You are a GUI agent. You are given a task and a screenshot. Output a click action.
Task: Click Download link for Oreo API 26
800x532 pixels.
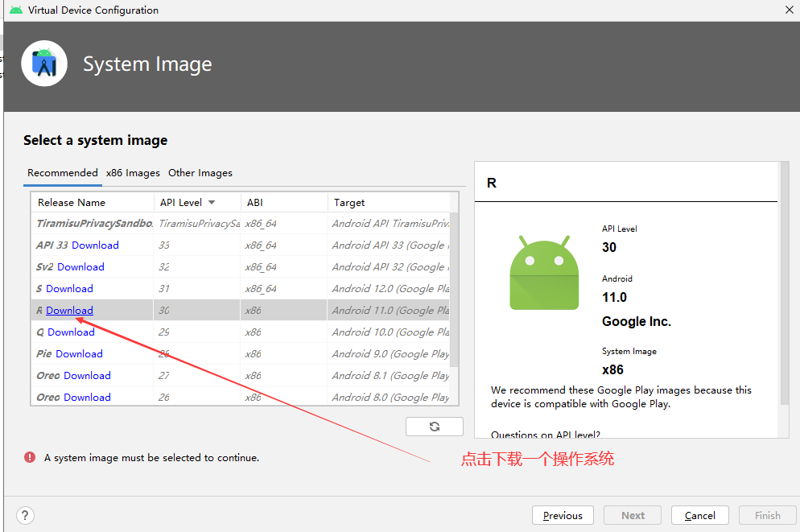(x=87, y=398)
